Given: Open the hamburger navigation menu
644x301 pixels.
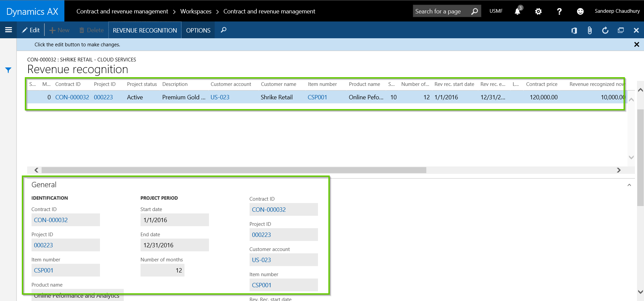Looking at the screenshot, I should tap(8, 30).
